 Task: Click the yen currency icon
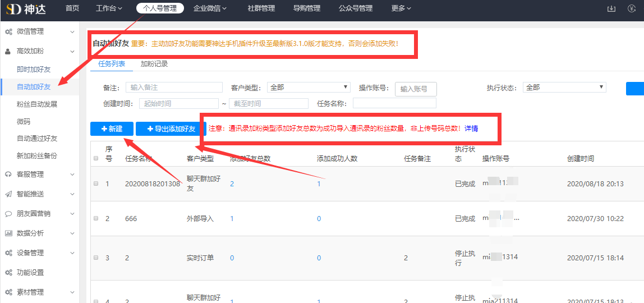632,8
